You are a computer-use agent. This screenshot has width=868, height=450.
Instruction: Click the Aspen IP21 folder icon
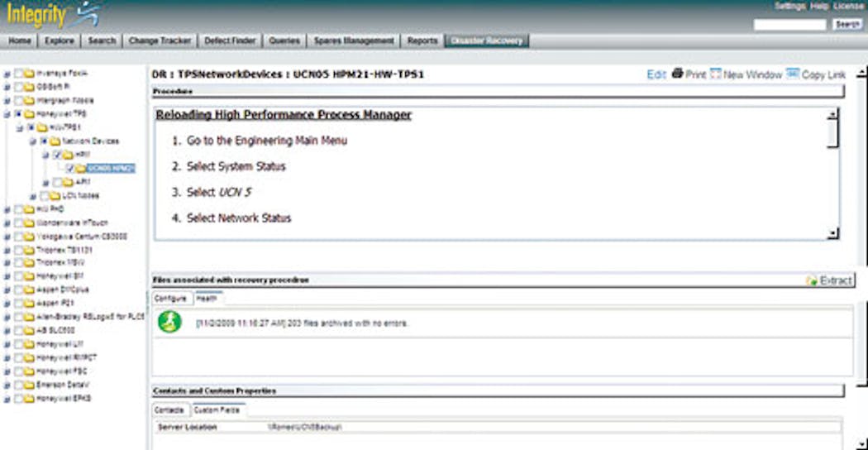tap(29, 304)
